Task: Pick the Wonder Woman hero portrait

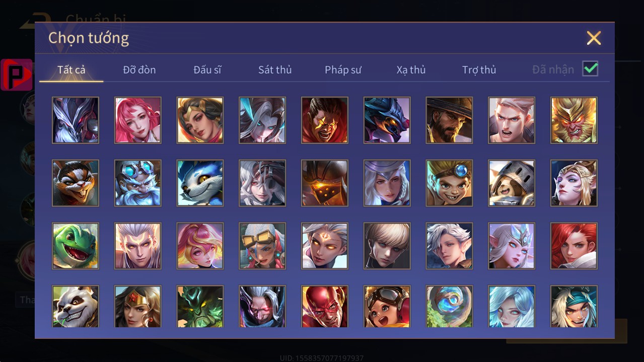Action: pyautogui.click(x=138, y=307)
